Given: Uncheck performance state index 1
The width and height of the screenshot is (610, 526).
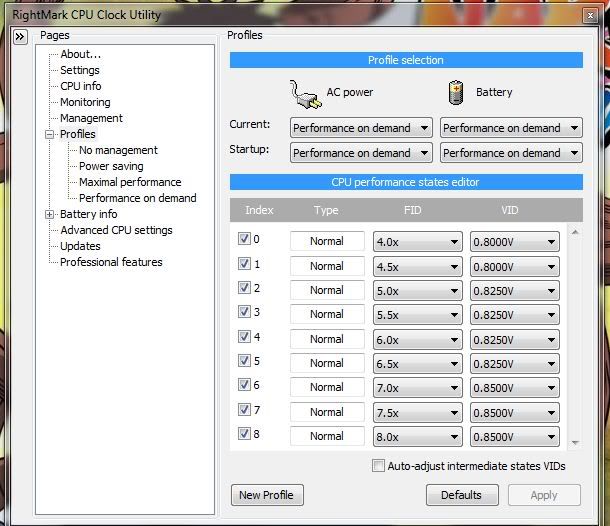Looking at the screenshot, I should [244, 264].
